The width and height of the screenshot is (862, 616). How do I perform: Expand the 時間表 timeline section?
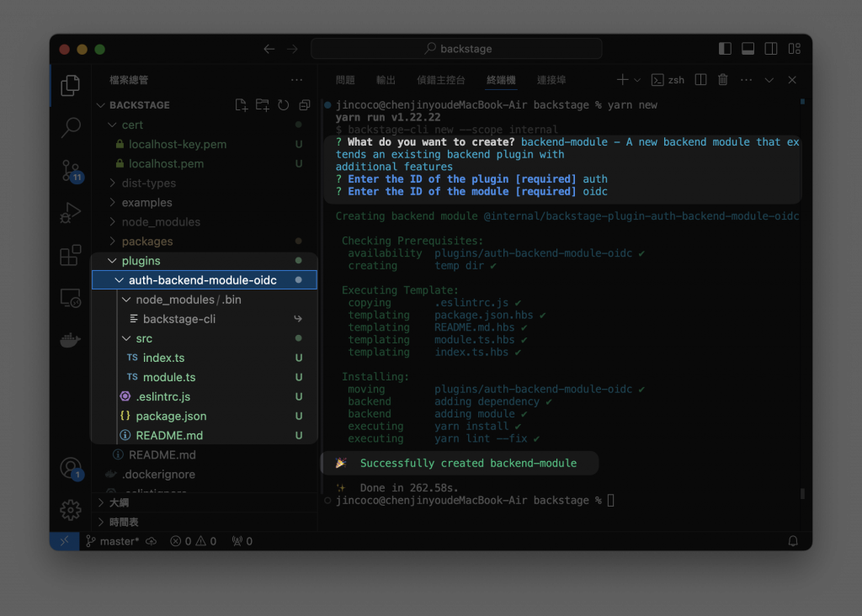coord(205,522)
